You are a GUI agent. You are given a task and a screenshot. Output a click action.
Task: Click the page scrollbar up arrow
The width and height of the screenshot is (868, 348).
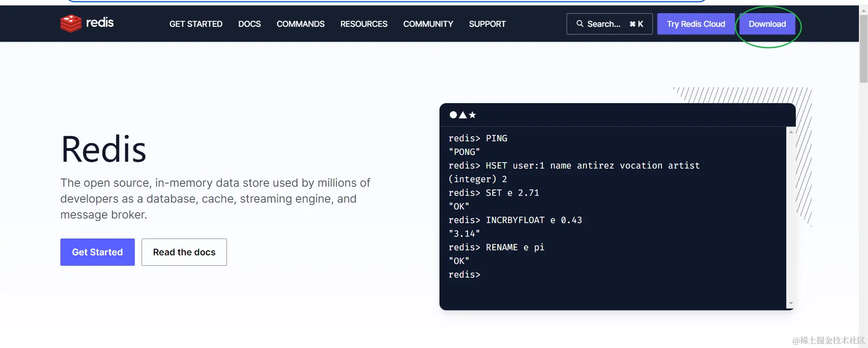coord(863,10)
